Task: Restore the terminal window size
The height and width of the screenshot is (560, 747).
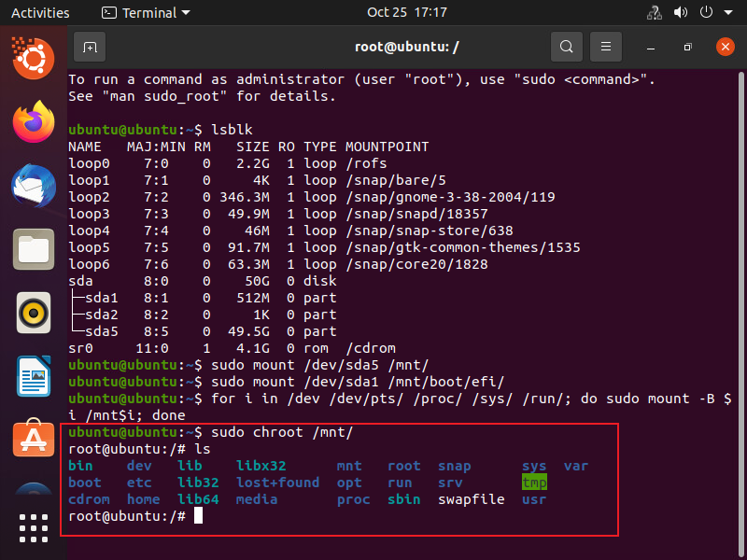Action: tap(686, 47)
